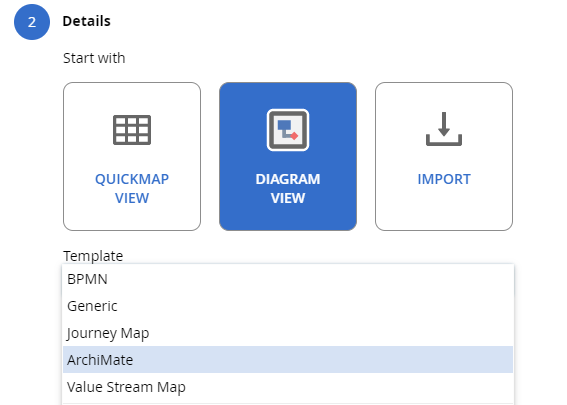
Task: Click the tray base of Import icon
Action: (444, 140)
